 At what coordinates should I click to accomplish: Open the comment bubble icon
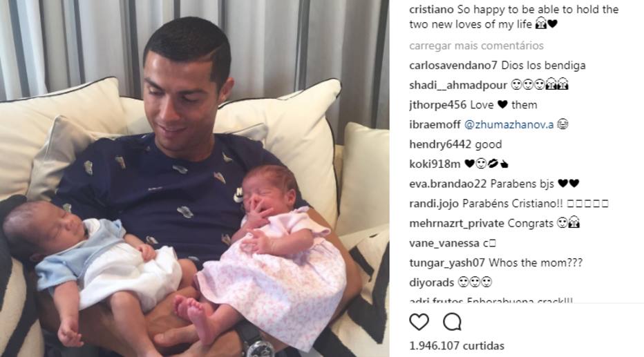pos(452,322)
